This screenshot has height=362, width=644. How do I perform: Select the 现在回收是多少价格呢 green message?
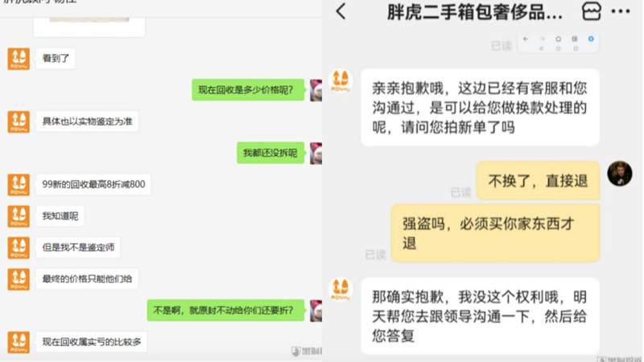[248, 90]
